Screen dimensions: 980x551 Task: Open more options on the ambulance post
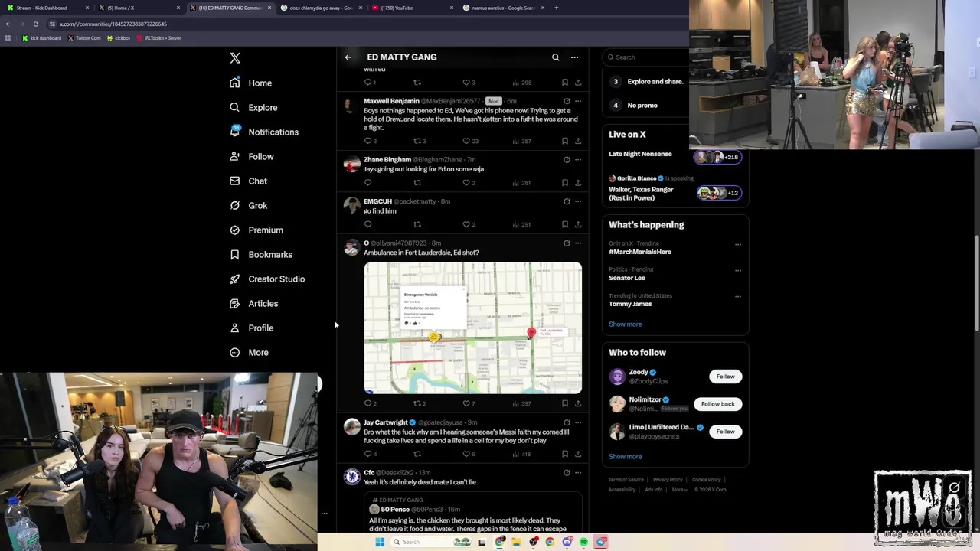[x=578, y=243]
